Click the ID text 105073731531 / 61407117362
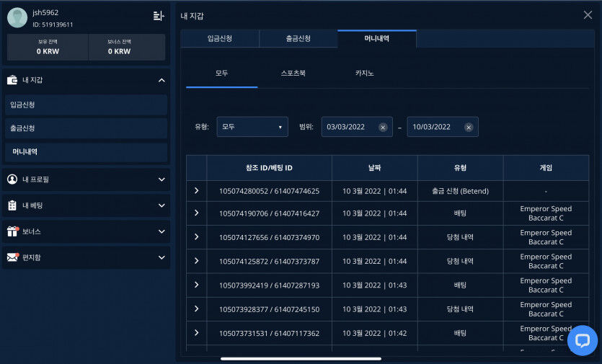Screen dimensions: 602x364 [269, 333]
